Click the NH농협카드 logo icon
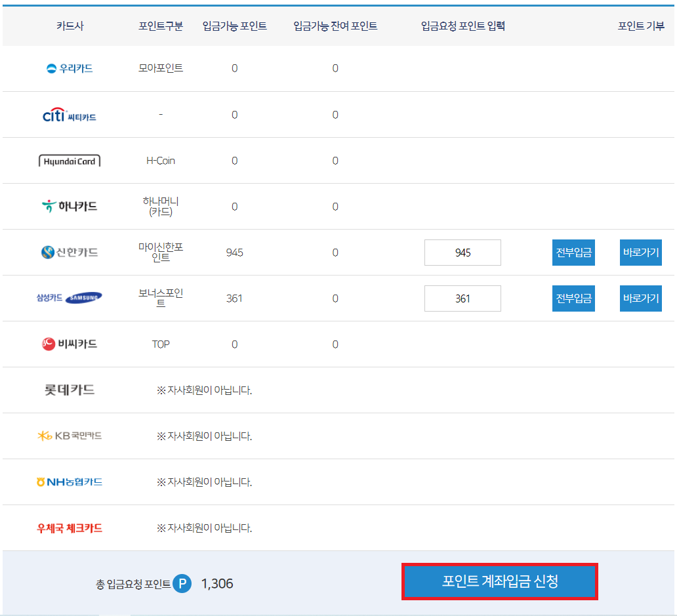The height and width of the screenshot is (616, 677). click(68, 482)
